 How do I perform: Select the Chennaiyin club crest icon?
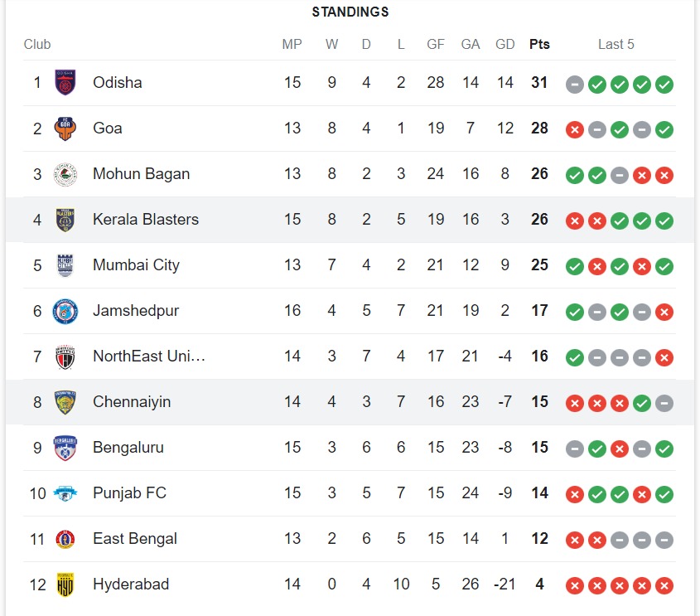point(65,402)
